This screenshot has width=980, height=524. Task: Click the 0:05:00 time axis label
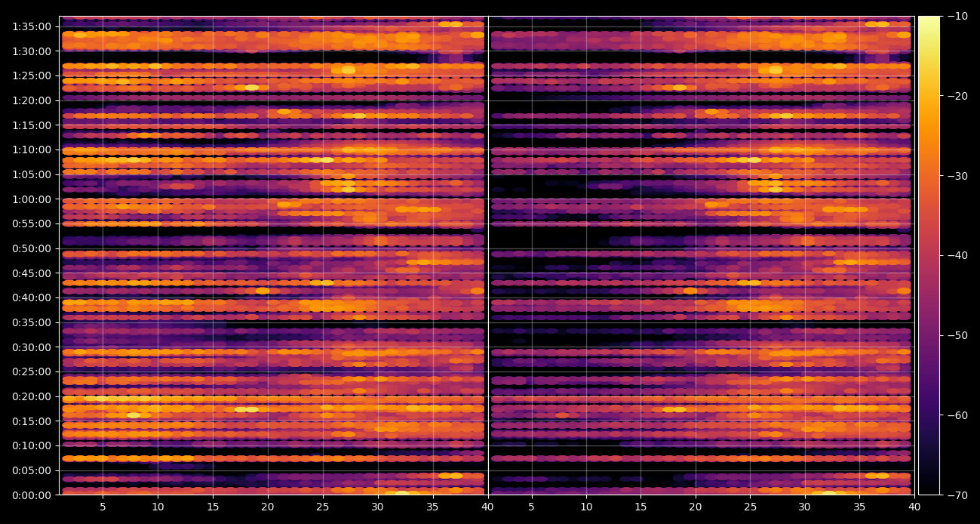(x=32, y=470)
